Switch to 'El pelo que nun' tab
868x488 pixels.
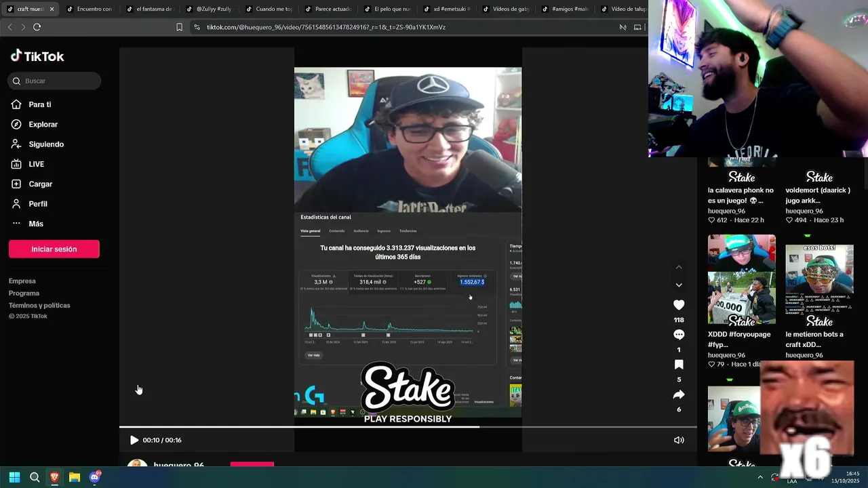coord(387,9)
